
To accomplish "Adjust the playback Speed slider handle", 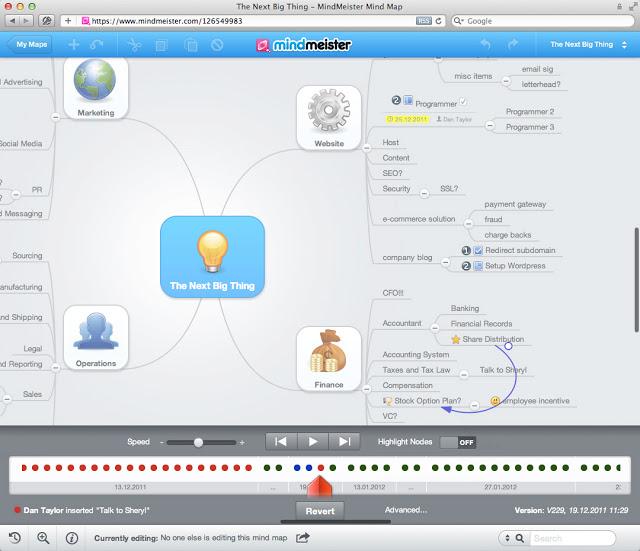I will pyautogui.click(x=198, y=442).
